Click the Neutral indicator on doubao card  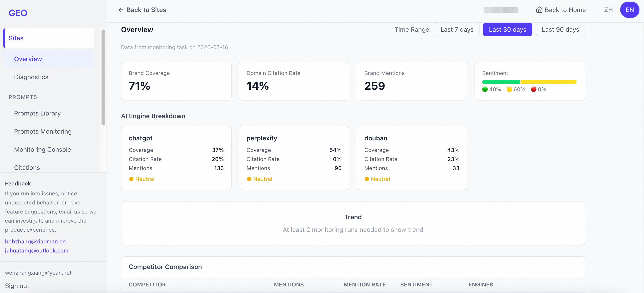click(x=377, y=179)
